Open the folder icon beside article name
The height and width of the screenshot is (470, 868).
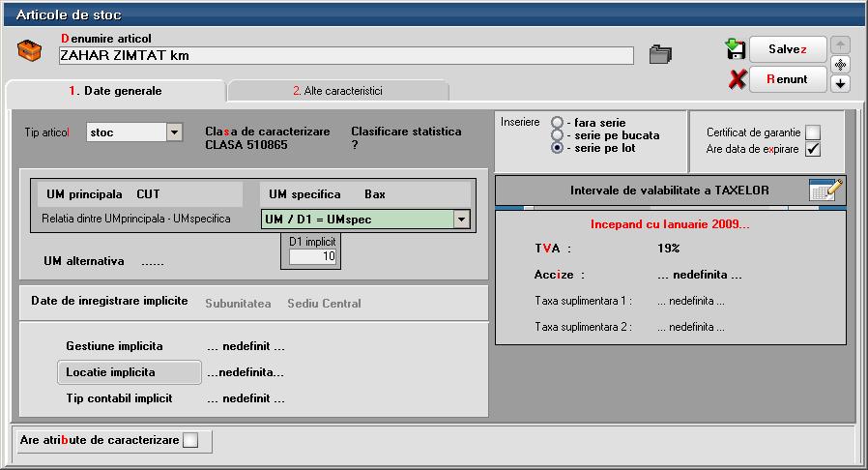coord(660,54)
